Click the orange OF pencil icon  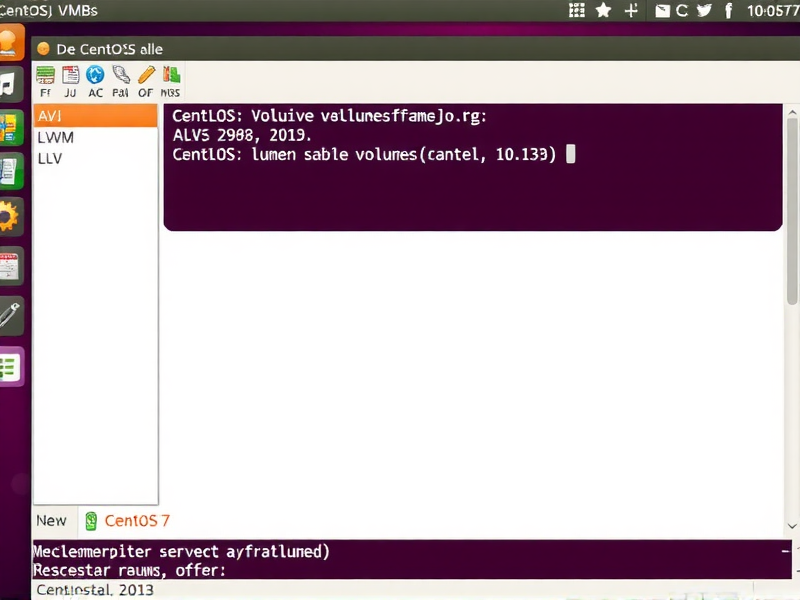(145, 80)
